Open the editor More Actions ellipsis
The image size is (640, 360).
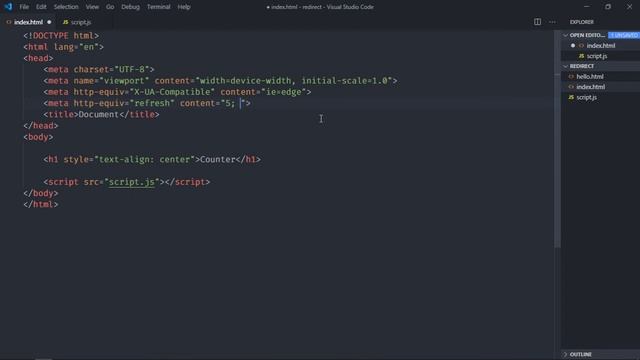552,22
